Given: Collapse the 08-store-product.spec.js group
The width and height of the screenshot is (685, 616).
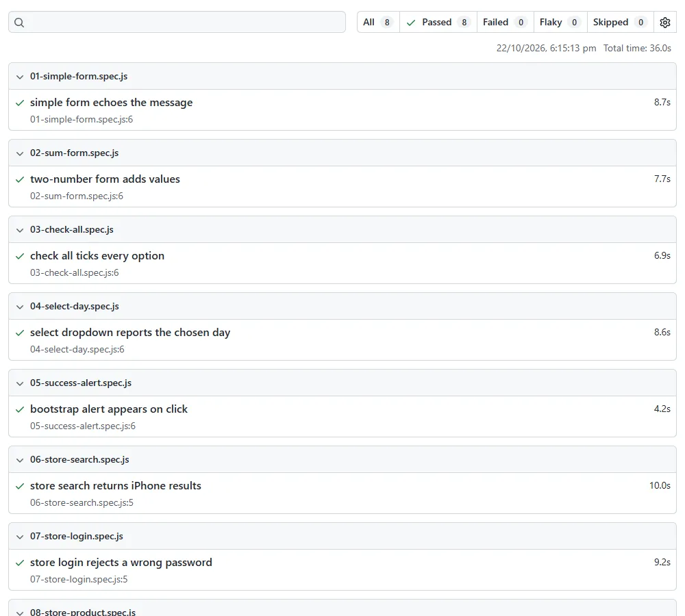Looking at the screenshot, I should click(20, 613).
